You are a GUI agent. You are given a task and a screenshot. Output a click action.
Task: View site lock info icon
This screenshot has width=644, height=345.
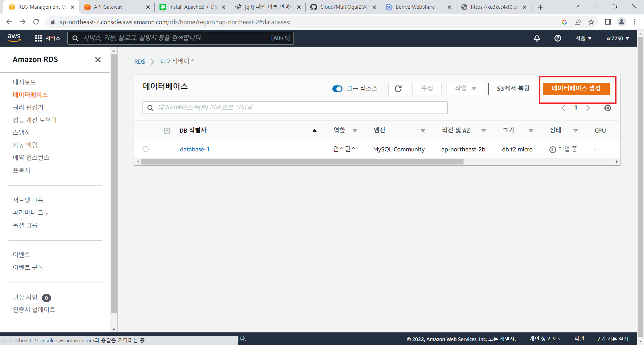click(x=52, y=22)
